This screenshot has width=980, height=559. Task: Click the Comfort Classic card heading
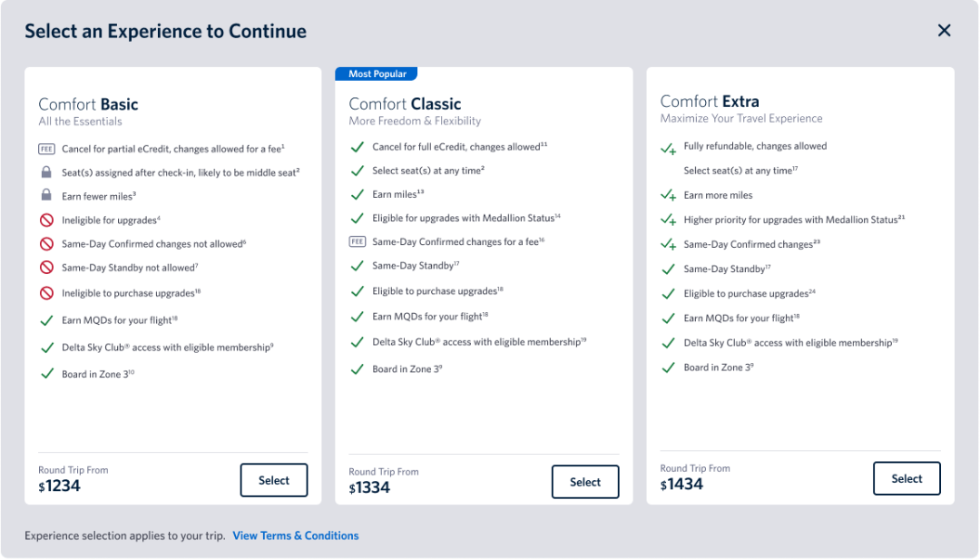coord(404,103)
